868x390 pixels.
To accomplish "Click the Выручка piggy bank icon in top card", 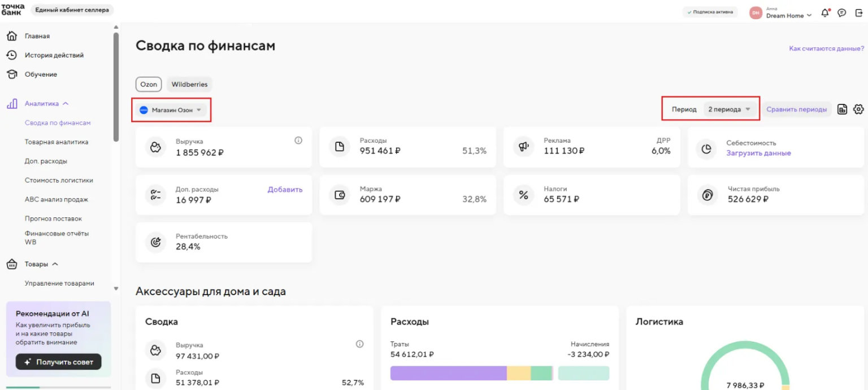I will [x=155, y=147].
